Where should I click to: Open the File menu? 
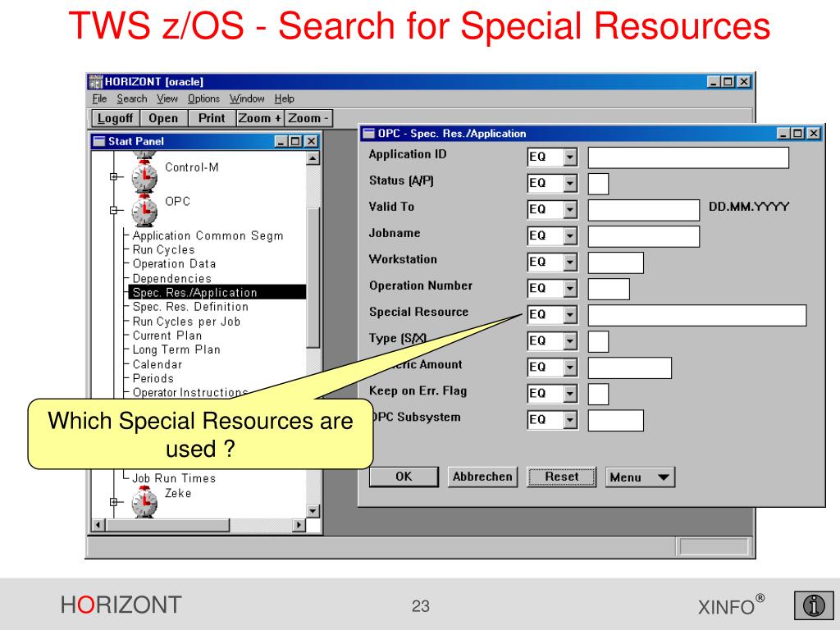click(x=99, y=98)
